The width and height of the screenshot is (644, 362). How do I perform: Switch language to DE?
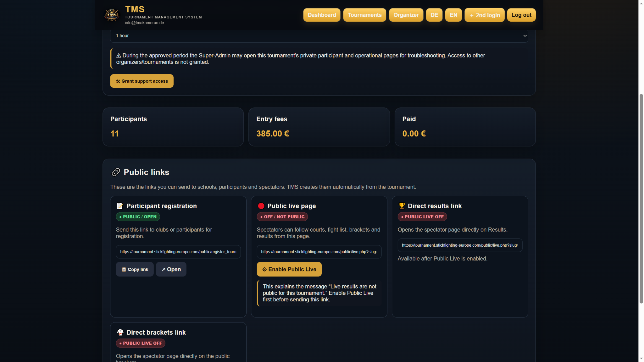click(434, 15)
